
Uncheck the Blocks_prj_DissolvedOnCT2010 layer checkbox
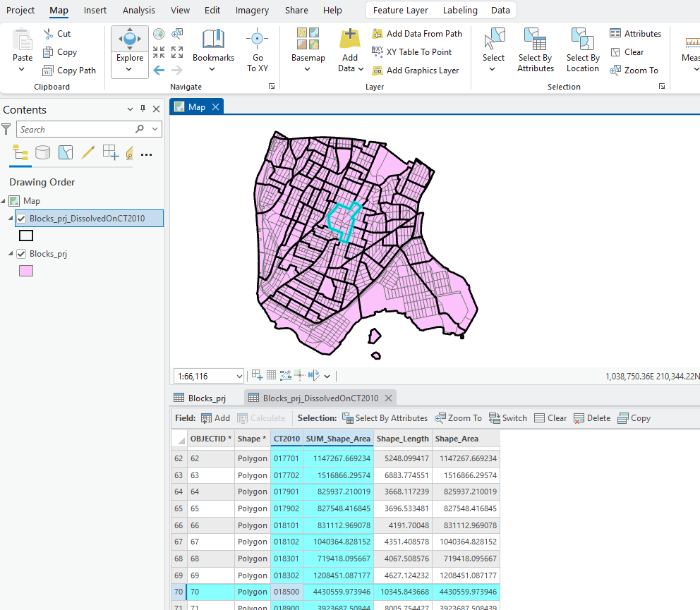click(x=21, y=218)
